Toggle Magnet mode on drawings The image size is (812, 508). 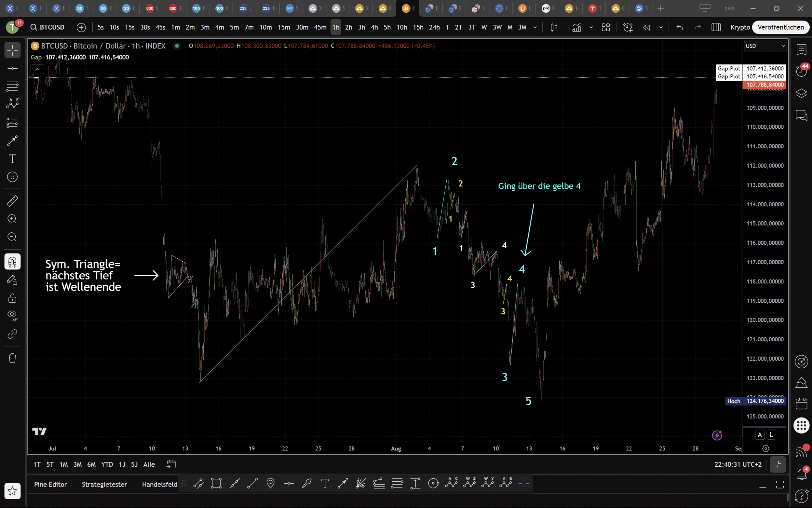12,262
